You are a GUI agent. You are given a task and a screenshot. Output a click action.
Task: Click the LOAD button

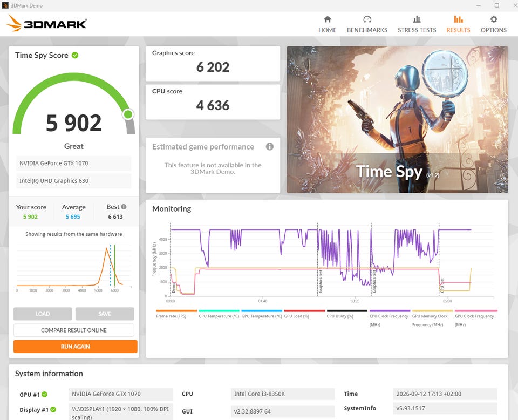(x=43, y=314)
